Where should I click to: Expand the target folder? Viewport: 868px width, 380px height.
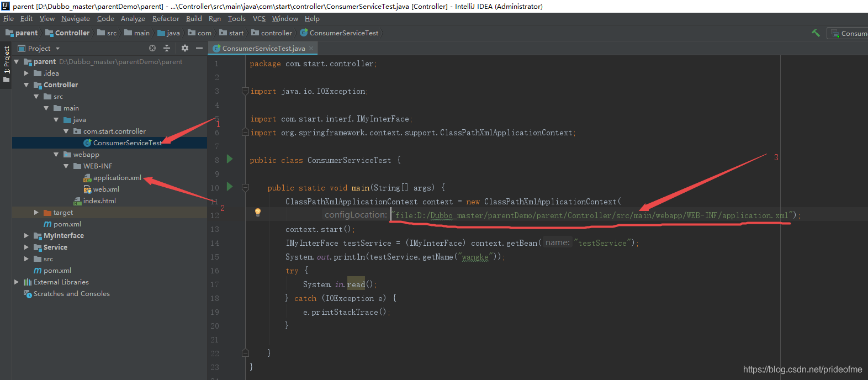coord(36,213)
